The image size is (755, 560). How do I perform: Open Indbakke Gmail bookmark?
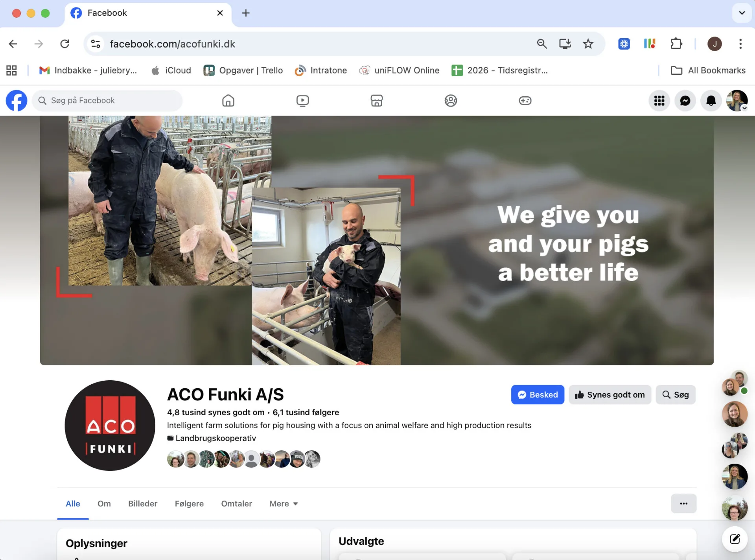(88, 70)
